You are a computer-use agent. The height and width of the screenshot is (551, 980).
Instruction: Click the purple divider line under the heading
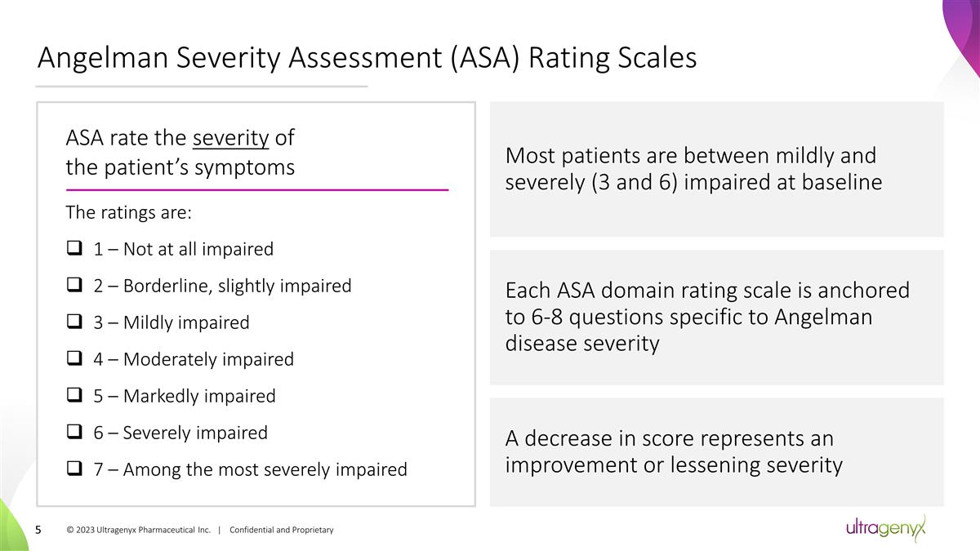point(256,190)
